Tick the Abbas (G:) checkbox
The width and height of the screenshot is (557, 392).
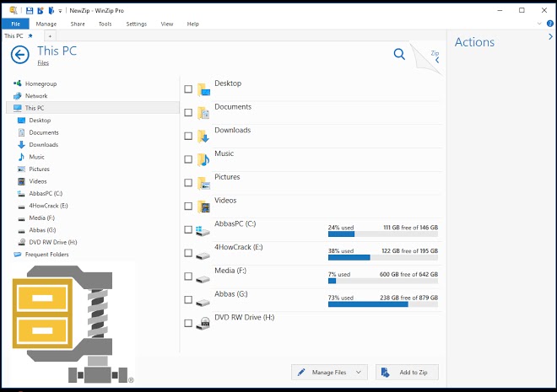pos(188,300)
